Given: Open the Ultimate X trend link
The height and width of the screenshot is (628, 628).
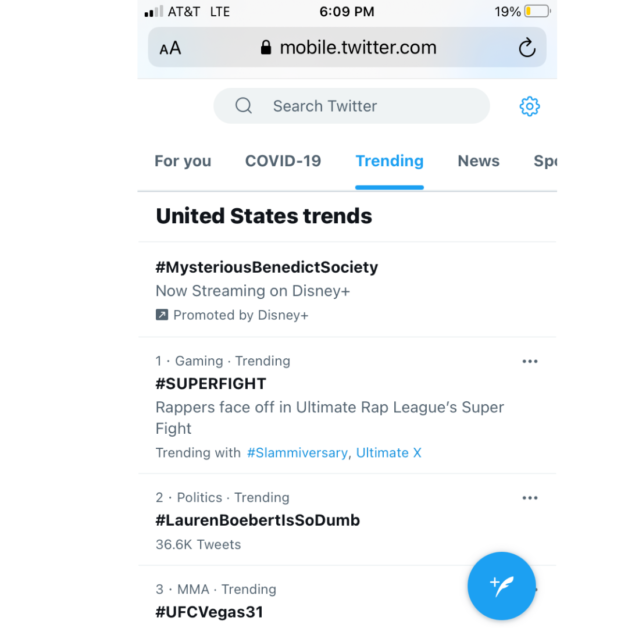Looking at the screenshot, I should tap(388, 453).
